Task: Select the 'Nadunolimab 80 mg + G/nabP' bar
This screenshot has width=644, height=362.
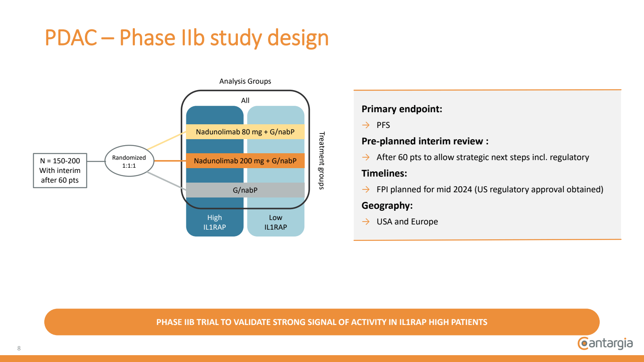Action: coord(245,132)
